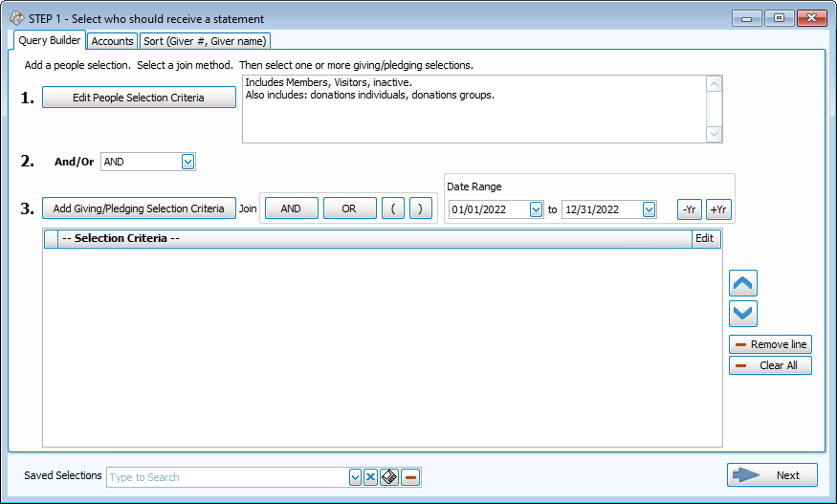Open the Sort (Giver #, Giver name) tab

pos(206,41)
